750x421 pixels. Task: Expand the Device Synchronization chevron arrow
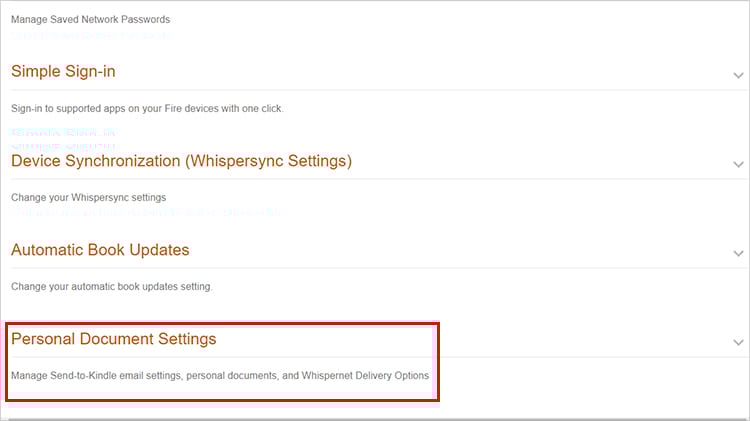tap(738, 164)
